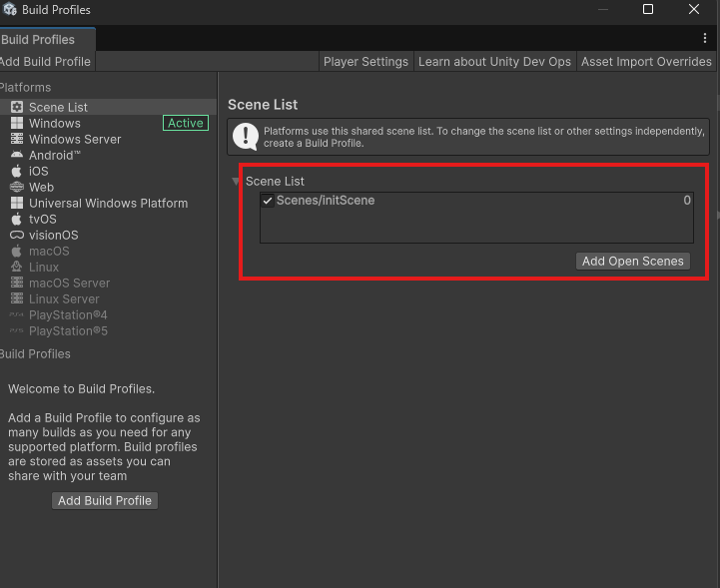Click the Windows Server rack icon
This screenshot has height=588, width=720.
click(x=17, y=139)
